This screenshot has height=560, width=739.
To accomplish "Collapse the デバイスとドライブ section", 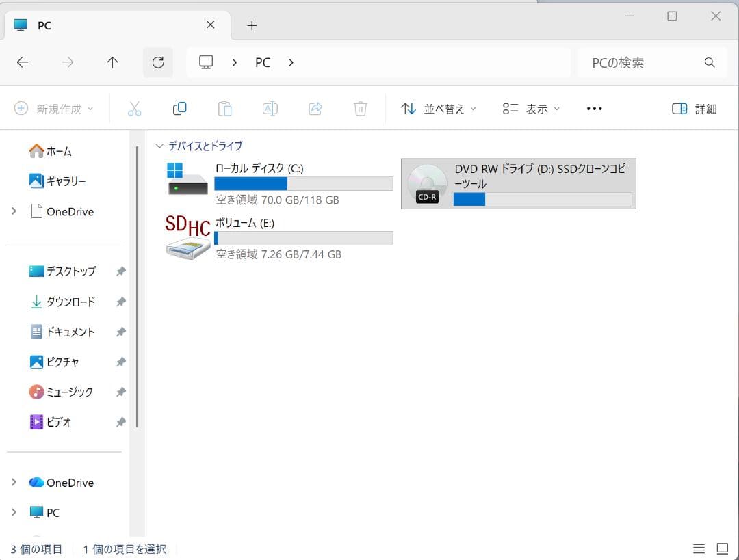I will pos(159,146).
